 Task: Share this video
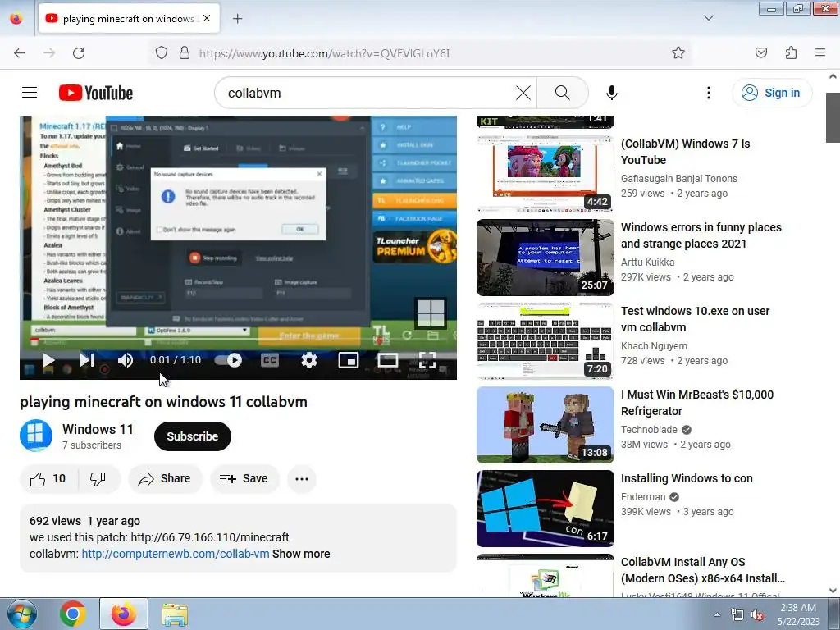[165, 478]
